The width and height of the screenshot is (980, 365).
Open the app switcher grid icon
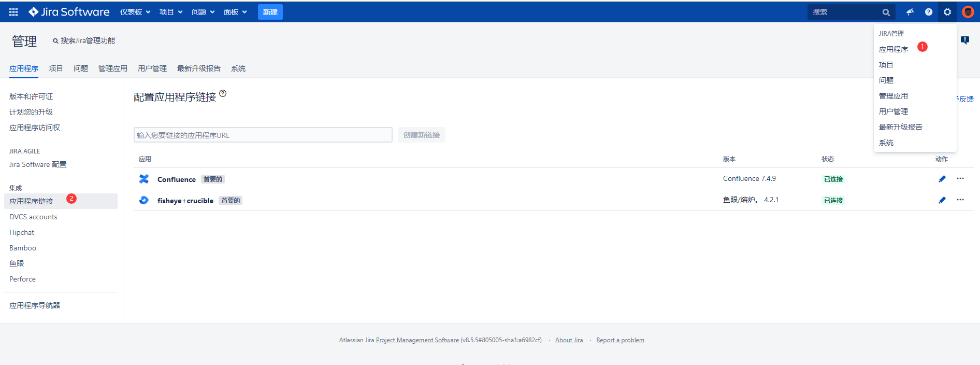click(x=13, y=12)
